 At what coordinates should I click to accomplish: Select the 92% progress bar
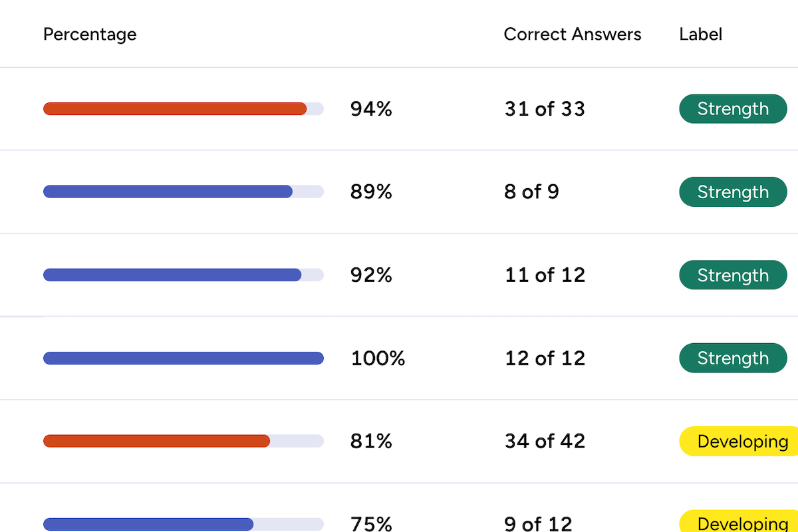(172, 275)
